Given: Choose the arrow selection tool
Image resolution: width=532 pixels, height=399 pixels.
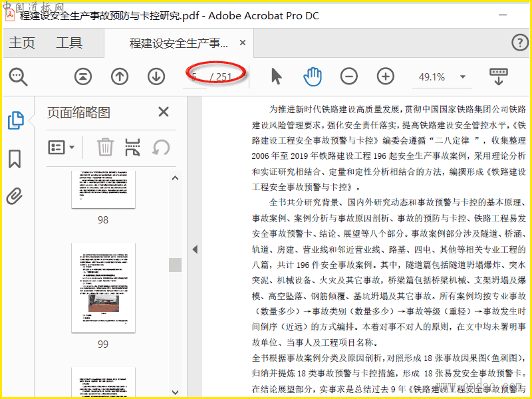Looking at the screenshot, I should [x=277, y=76].
